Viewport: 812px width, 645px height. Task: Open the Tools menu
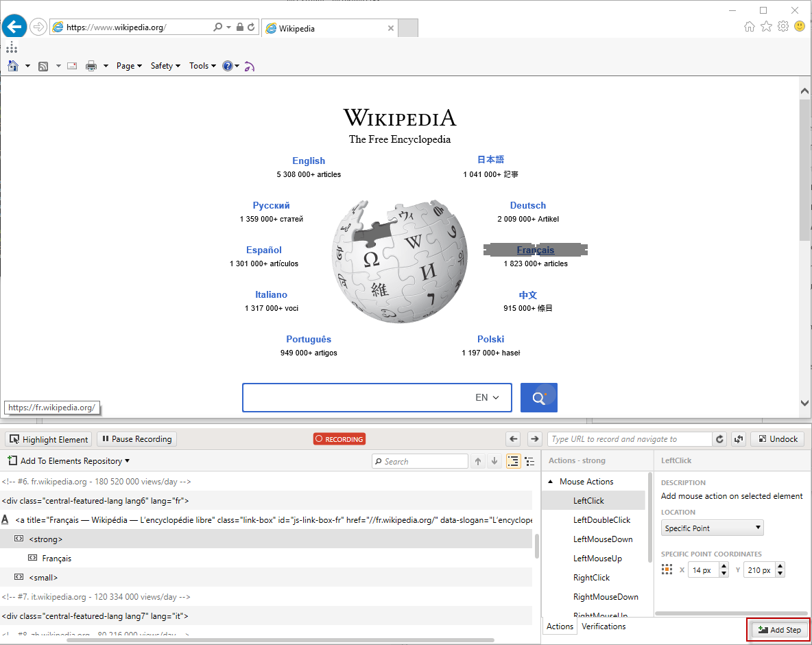coord(202,66)
